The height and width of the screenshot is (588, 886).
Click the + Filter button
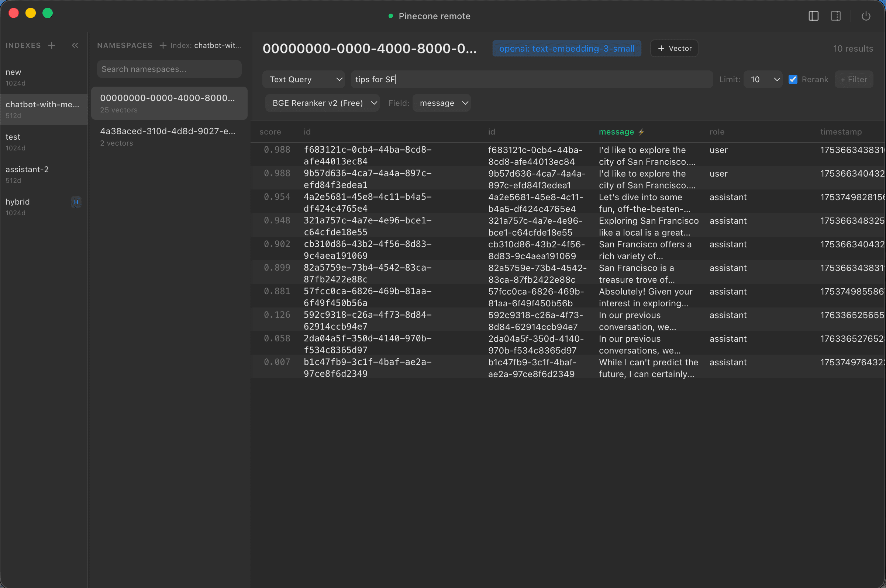[x=854, y=80]
